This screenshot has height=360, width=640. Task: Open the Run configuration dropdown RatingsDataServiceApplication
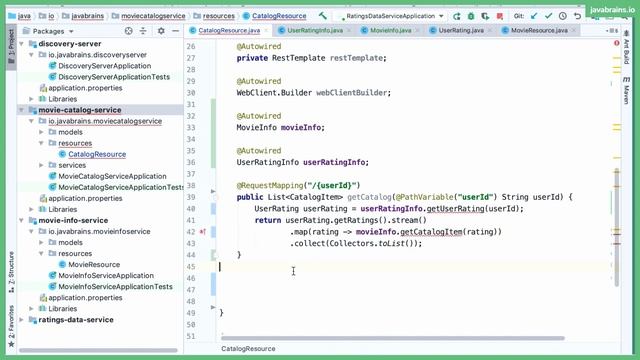click(x=392, y=16)
